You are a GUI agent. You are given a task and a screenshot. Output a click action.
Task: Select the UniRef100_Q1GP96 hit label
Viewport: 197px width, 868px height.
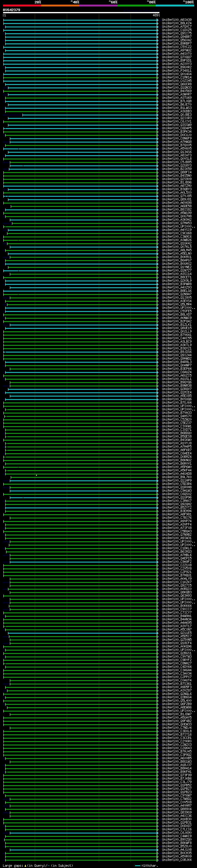(x=176, y=497)
